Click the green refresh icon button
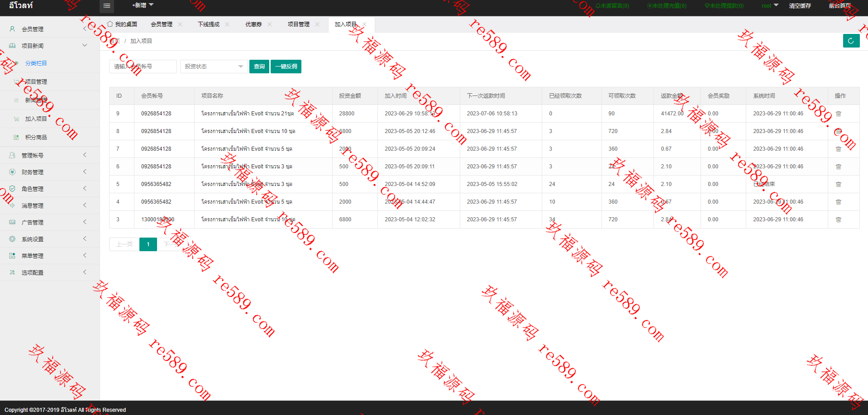 click(x=851, y=41)
